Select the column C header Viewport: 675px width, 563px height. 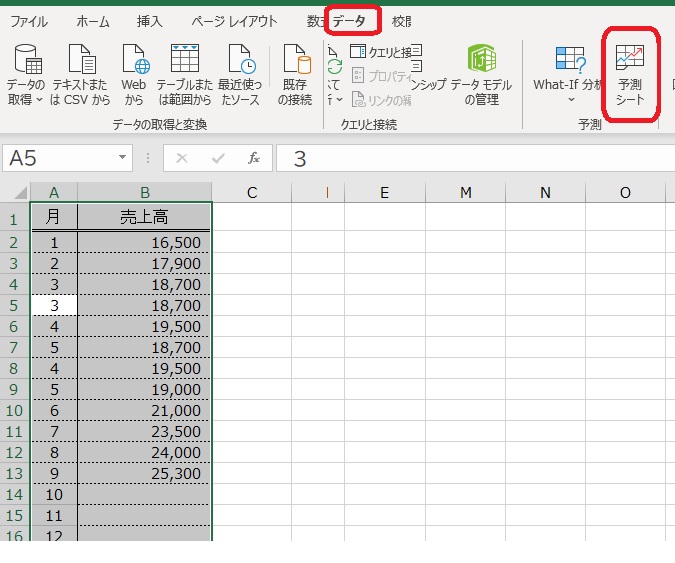pyautogui.click(x=251, y=192)
